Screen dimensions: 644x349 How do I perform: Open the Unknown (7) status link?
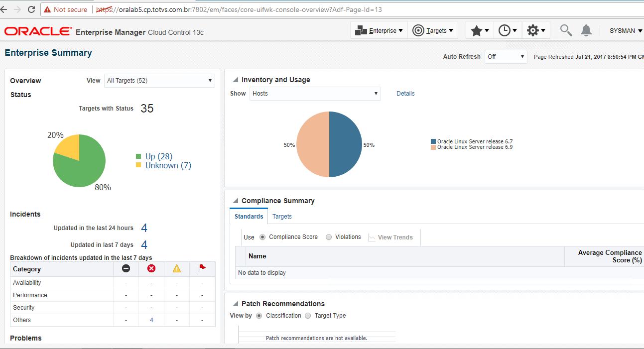click(x=168, y=165)
